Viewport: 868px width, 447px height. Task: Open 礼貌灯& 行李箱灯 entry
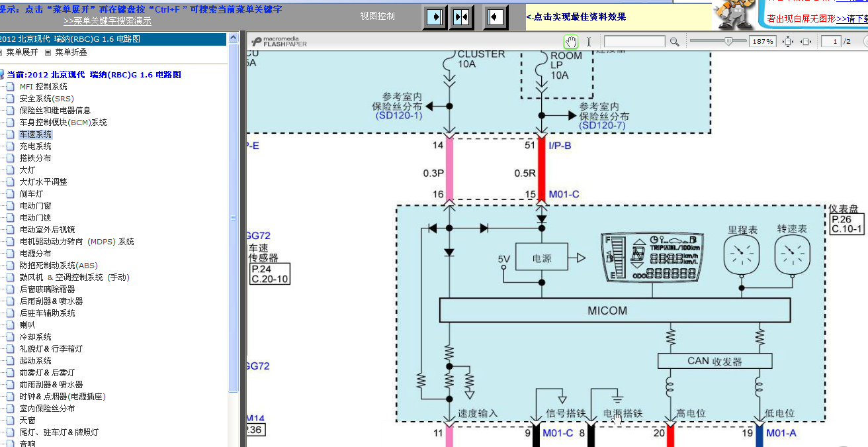pyautogui.click(x=51, y=349)
